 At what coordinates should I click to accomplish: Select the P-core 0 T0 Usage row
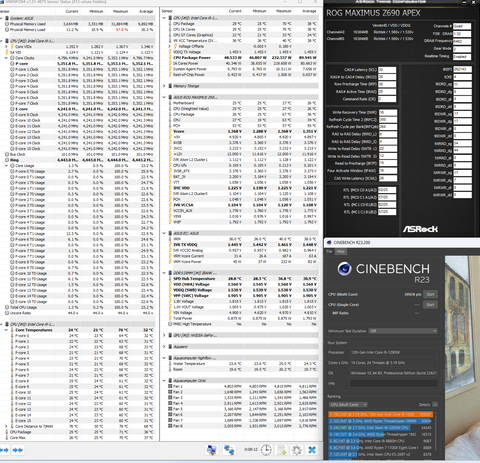pyautogui.click(x=77, y=171)
